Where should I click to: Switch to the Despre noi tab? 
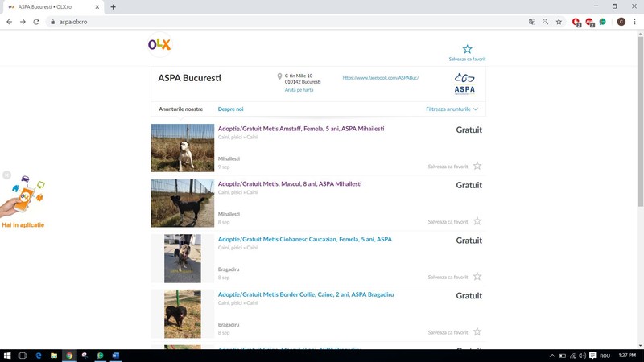[x=230, y=109]
